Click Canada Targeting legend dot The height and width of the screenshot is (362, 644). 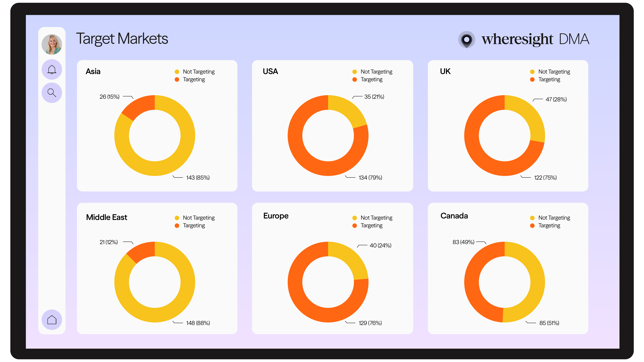coord(532,226)
